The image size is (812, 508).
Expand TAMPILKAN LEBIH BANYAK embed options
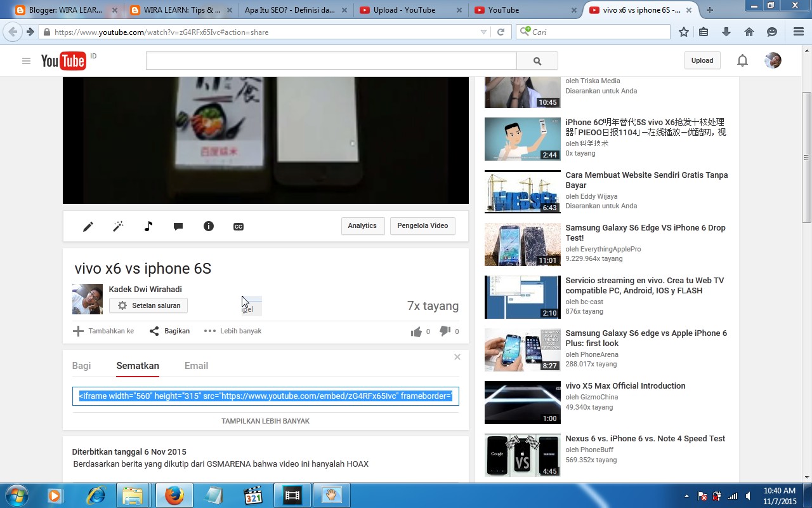coord(265,421)
